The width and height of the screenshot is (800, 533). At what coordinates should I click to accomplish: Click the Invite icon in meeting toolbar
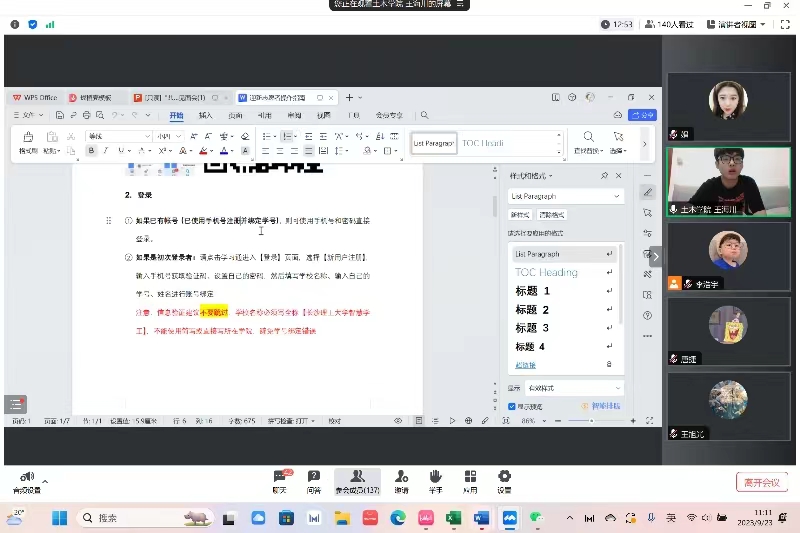[401, 481]
